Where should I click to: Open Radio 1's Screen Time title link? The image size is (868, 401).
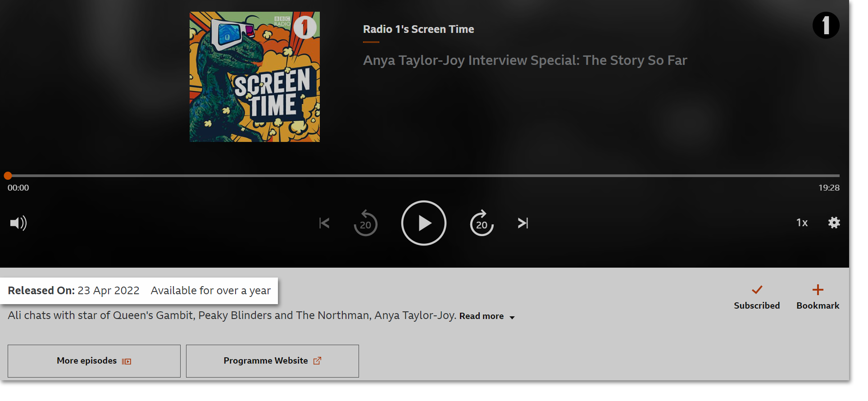pos(418,29)
